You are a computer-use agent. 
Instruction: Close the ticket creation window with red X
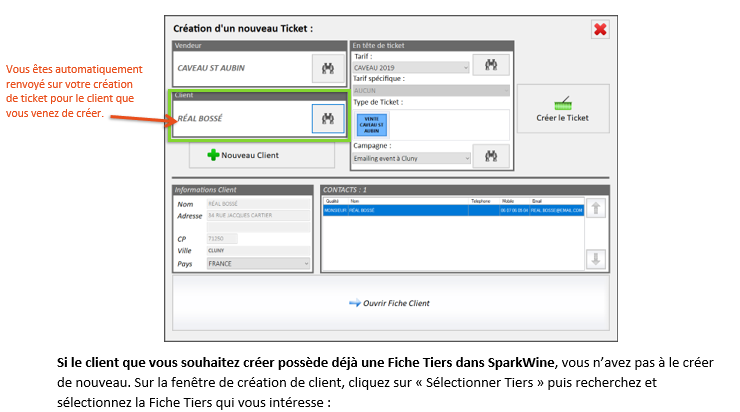pos(600,29)
